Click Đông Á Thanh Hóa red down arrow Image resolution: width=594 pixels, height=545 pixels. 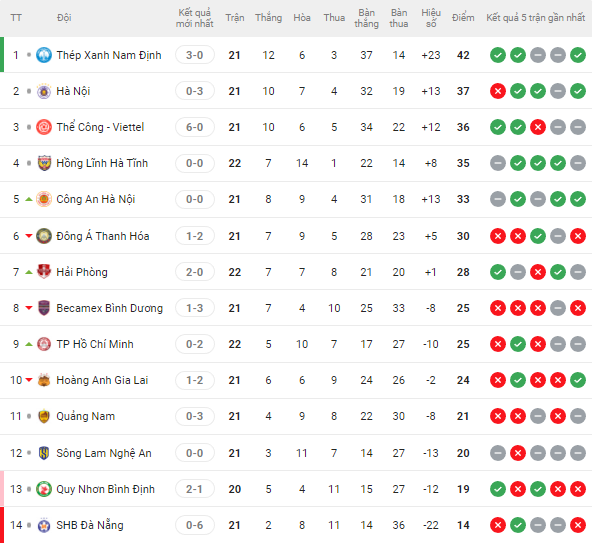tap(29, 236)
